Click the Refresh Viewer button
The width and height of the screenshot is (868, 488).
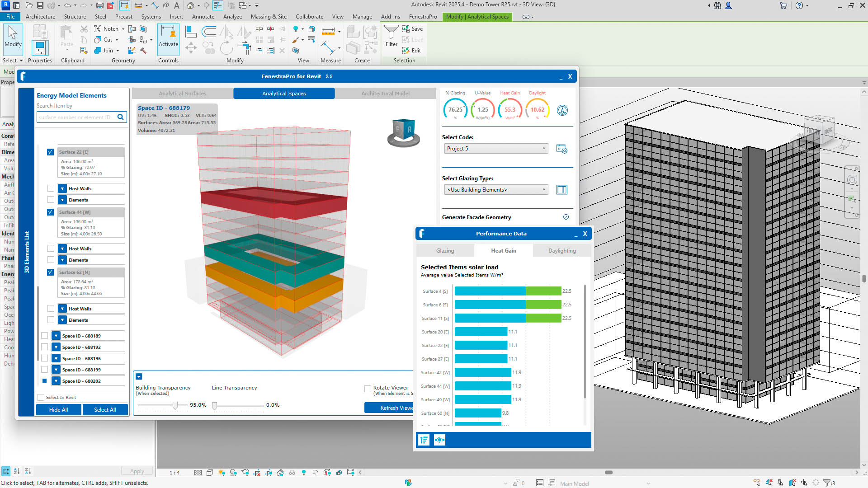[390, 408]
